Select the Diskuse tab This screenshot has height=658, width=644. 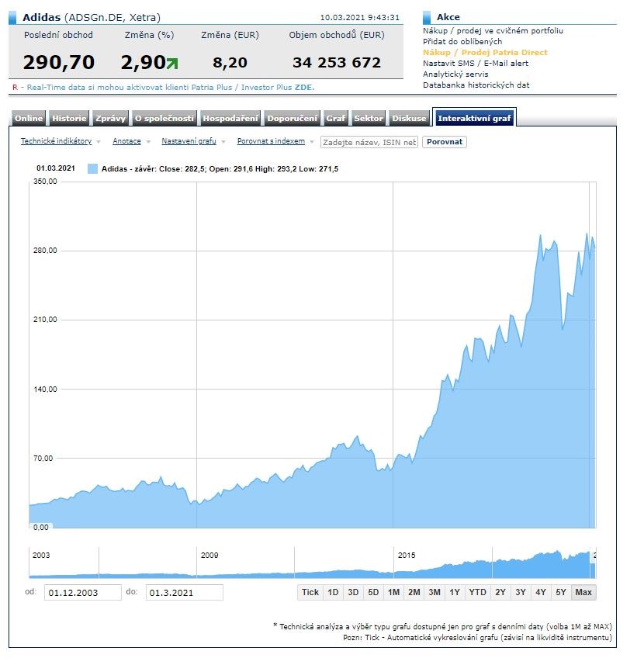click(x=409, y=119)
